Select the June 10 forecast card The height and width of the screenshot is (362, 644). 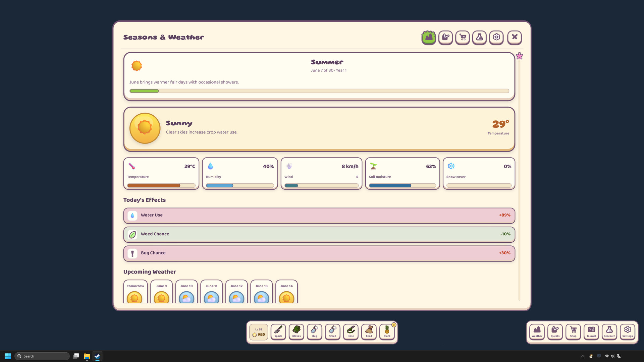[x=186, y=292]
